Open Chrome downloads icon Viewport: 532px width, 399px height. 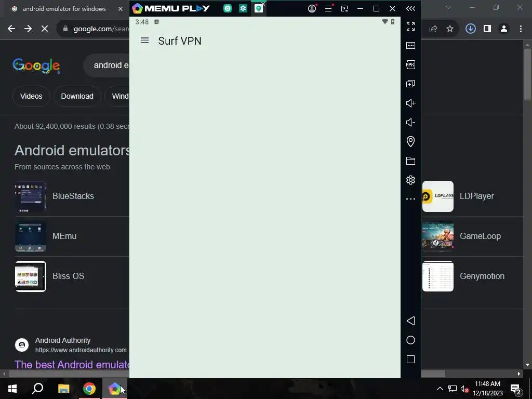(x=470, y=29)
